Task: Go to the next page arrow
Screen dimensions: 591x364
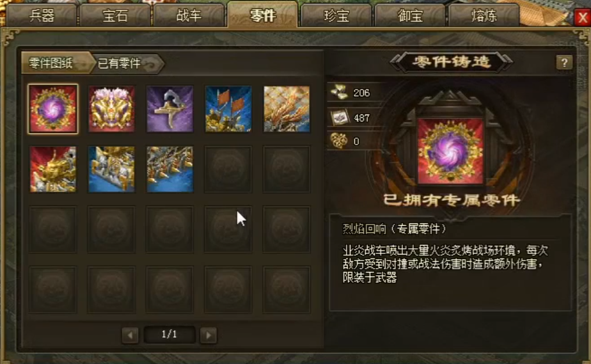Action: click(x=209, y=335)
